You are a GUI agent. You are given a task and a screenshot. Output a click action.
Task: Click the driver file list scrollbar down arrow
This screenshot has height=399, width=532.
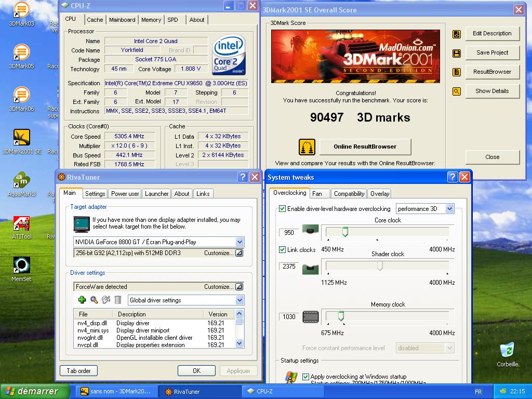tap(239, 343)
